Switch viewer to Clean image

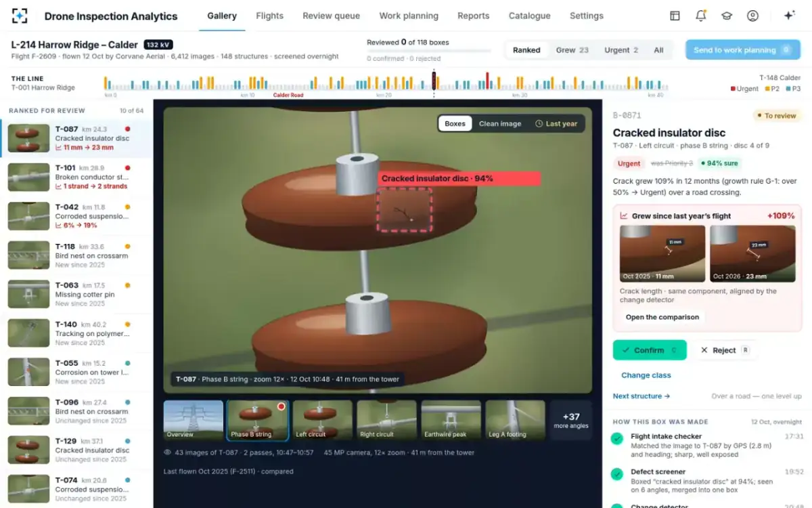(500, 124)
